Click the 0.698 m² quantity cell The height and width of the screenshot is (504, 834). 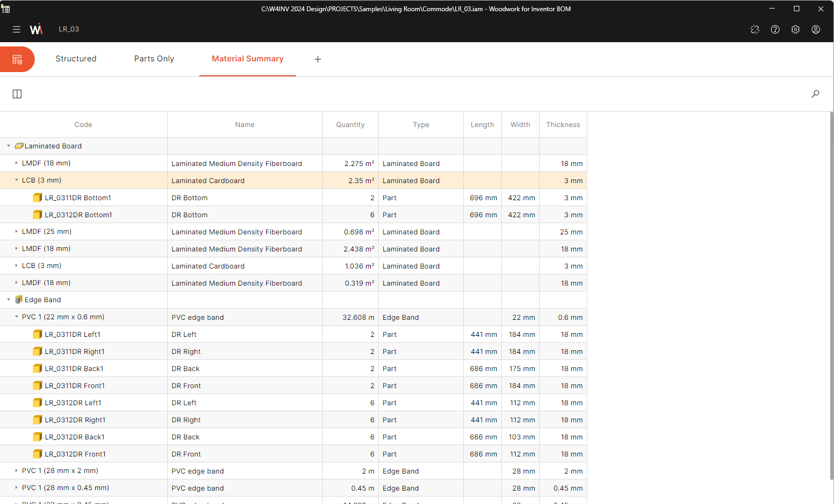350,232
